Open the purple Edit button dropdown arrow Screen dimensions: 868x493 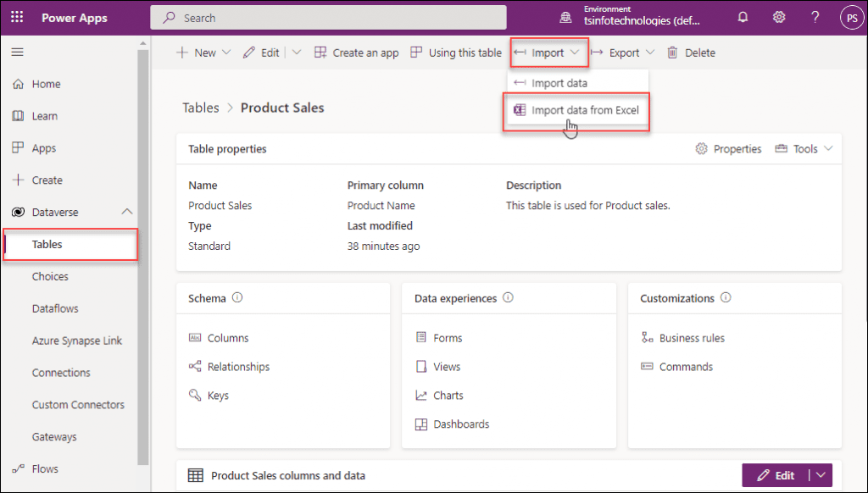click(x=821, y=475)
